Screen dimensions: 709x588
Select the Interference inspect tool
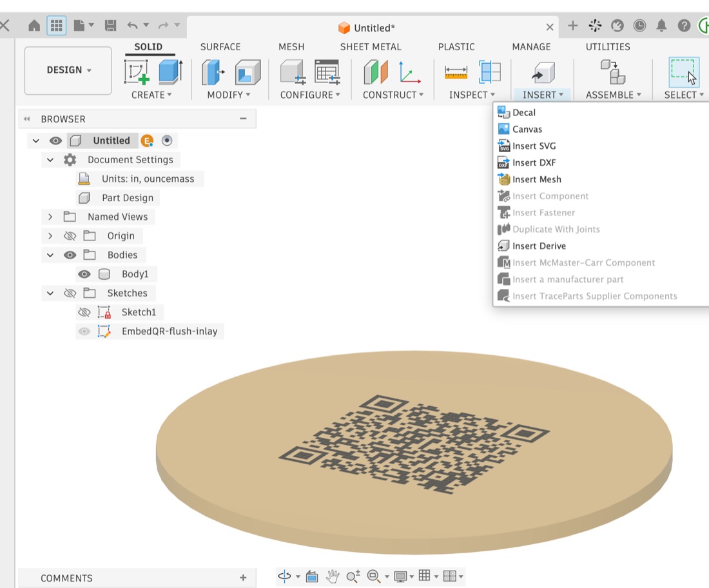point(490,72)
